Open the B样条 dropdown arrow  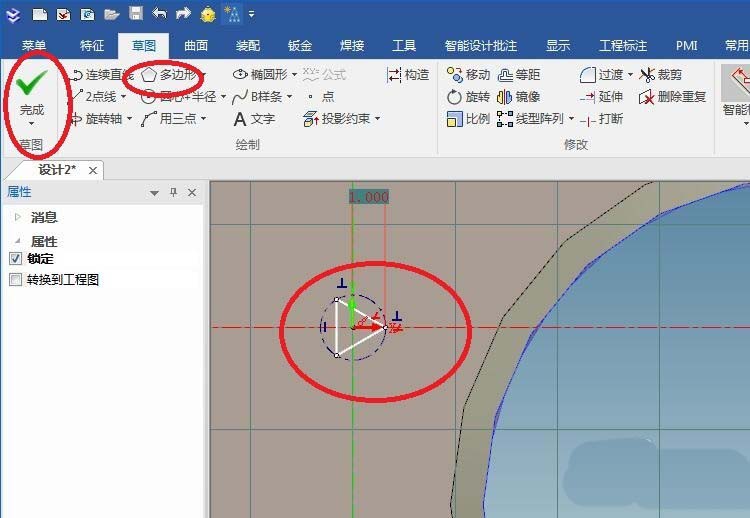(x=289, y=97)
